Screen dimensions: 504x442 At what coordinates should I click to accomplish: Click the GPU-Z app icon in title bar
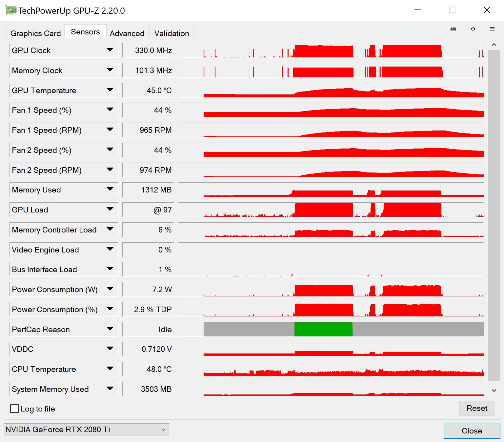pos(11,10)
